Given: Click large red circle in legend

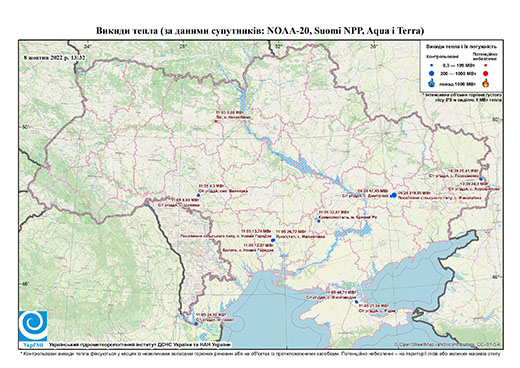Looking at the screenshot, I should tap(485, 74).
